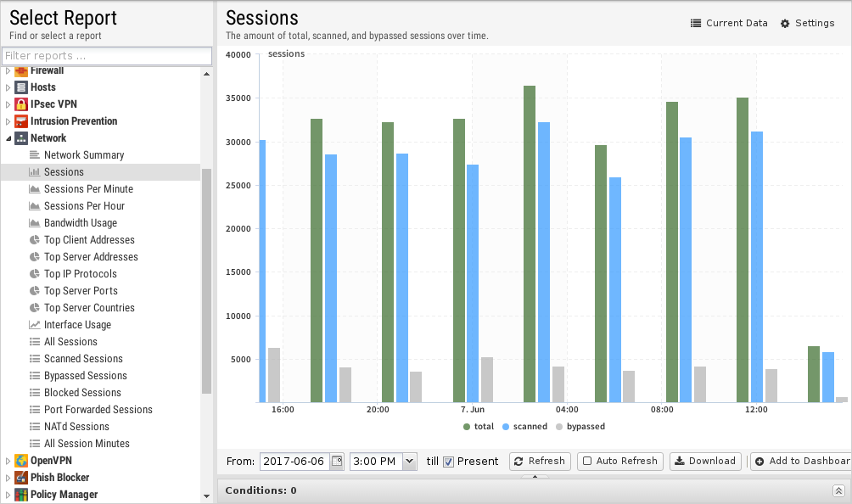Screen dimensions: 852x504
Task: Click the Refresh button label
Action: (x=547, y=461)
